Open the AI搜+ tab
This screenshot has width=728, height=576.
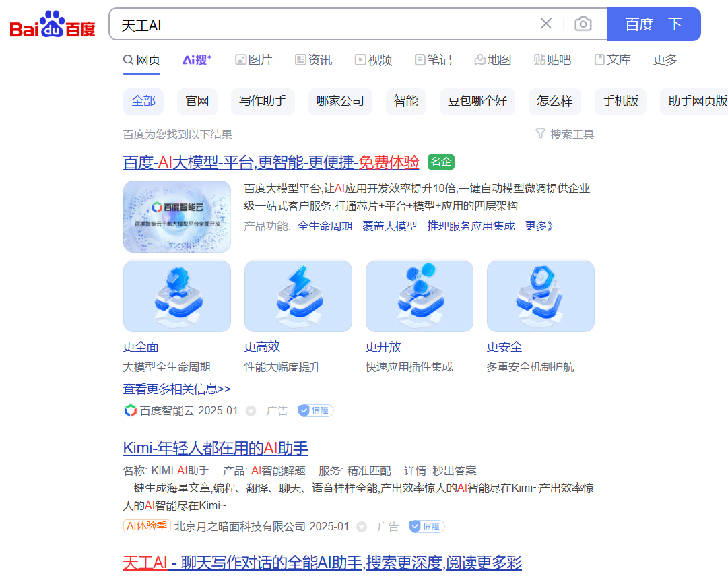[x=197, y=60]
